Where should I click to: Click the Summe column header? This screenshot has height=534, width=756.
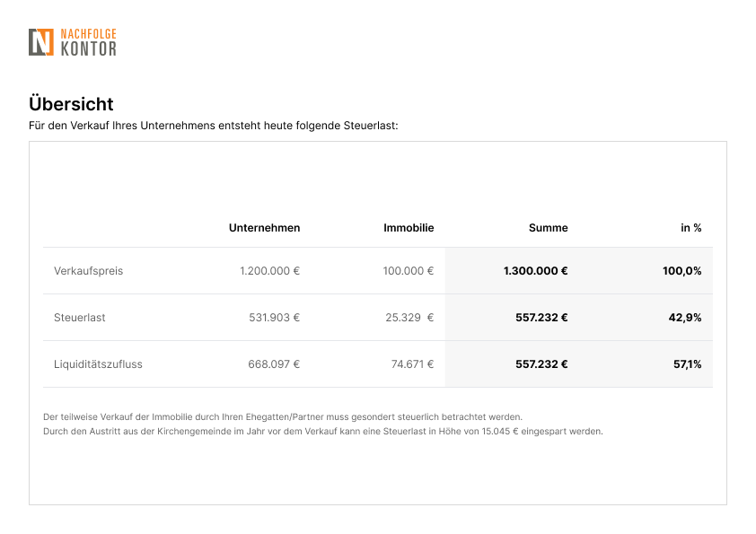click(x=549, y=228)
